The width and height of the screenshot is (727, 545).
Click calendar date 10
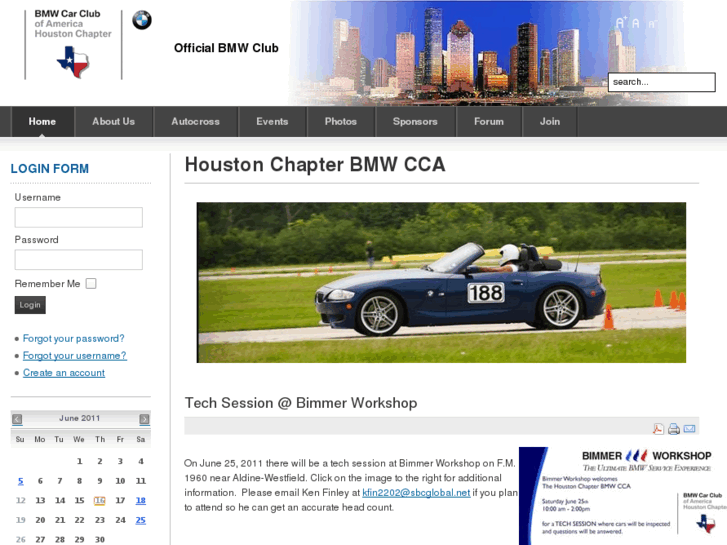coord(120,481)
